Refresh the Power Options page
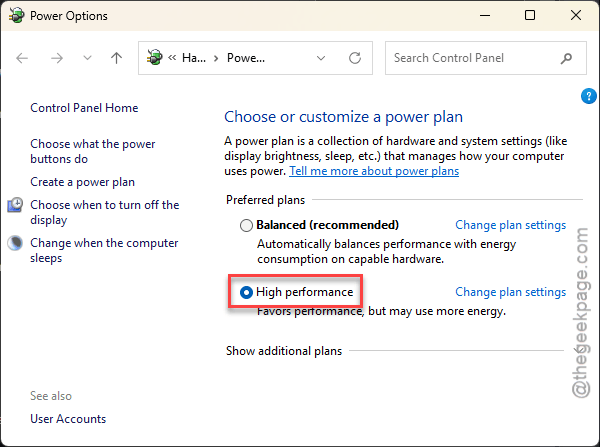This screenshot has height=447, width=600. point(355,58)
